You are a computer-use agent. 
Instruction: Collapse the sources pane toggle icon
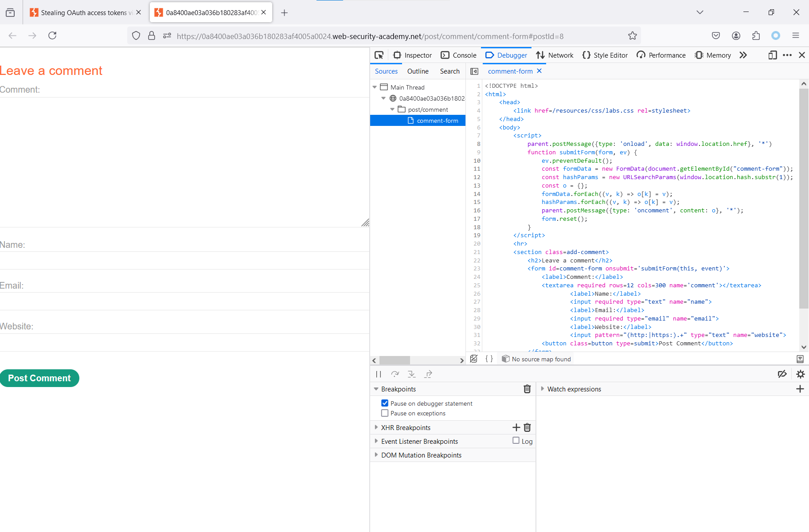point(474,71)
